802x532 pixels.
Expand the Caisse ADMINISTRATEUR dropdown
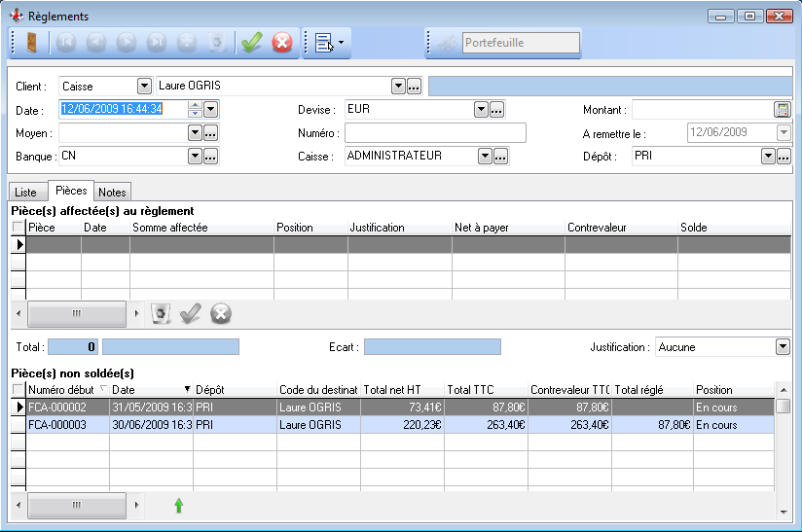485,157
